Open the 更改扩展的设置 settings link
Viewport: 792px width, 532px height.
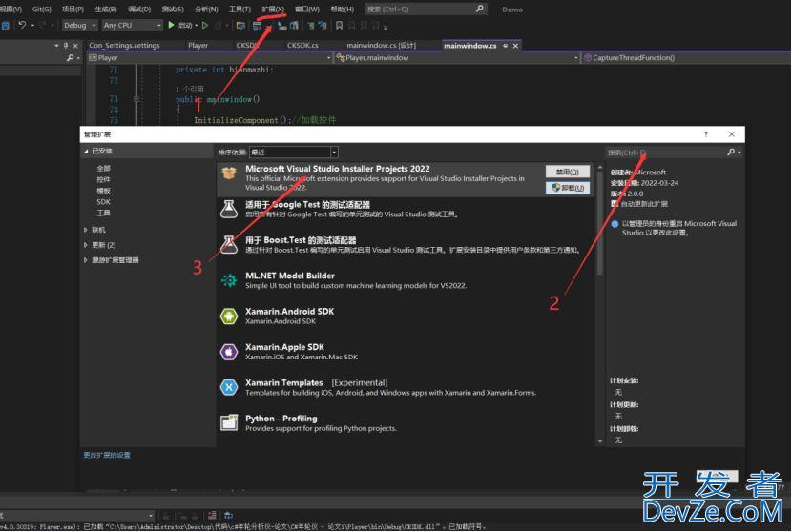pyautogui.click(x=107, y=455)
